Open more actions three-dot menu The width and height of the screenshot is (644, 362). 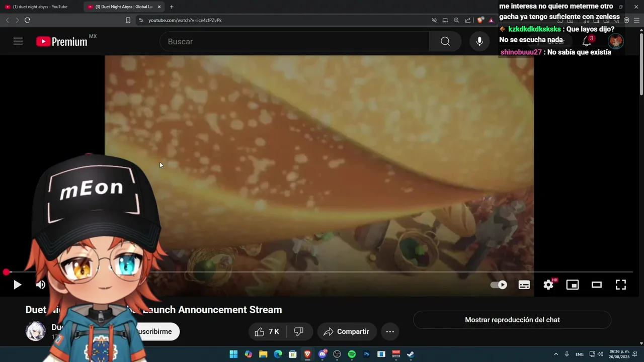(x=390, y=331)
